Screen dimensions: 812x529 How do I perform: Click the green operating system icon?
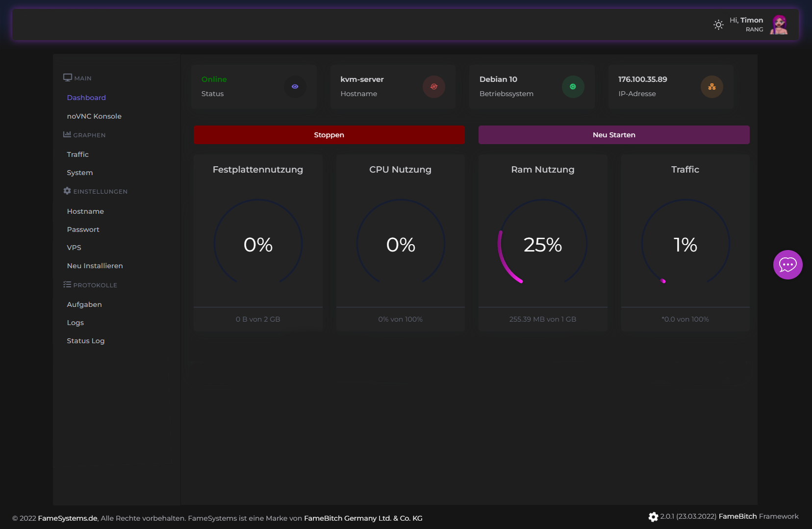coord(573,87)
